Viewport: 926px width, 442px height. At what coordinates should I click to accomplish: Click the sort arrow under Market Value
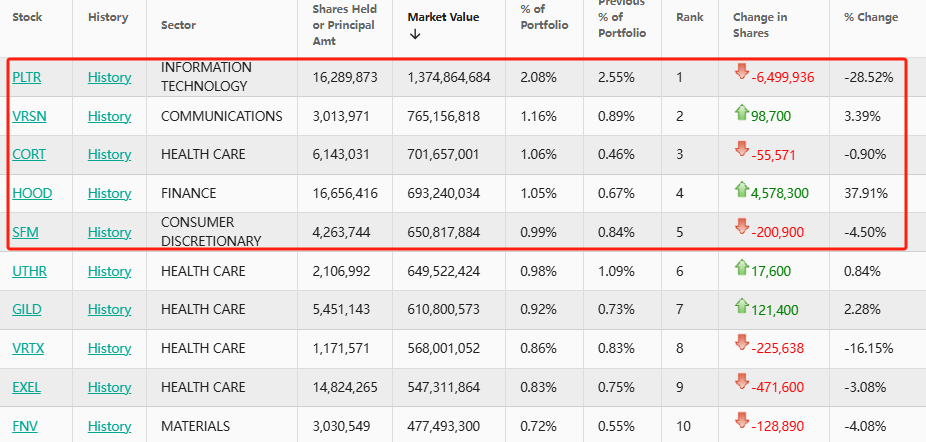tap(415, 35)
